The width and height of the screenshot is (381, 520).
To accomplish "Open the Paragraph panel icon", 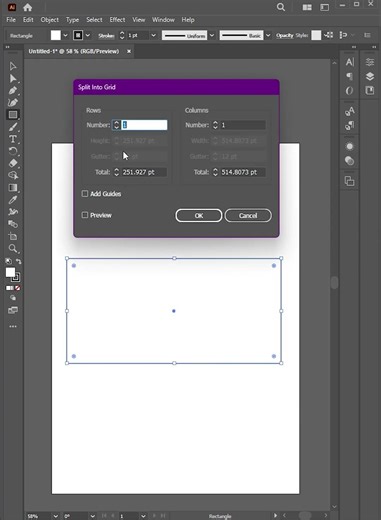I will pyautogui.click(x=350, y=76).
